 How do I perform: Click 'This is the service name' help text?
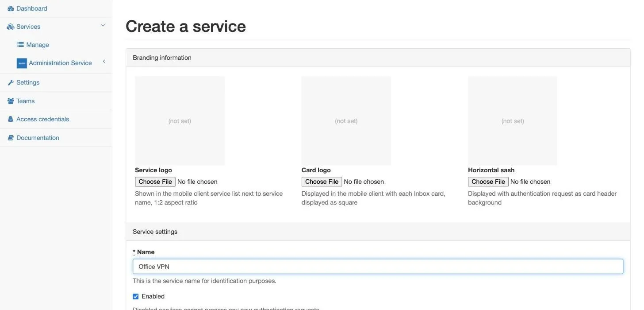click(x=205, y=281)
